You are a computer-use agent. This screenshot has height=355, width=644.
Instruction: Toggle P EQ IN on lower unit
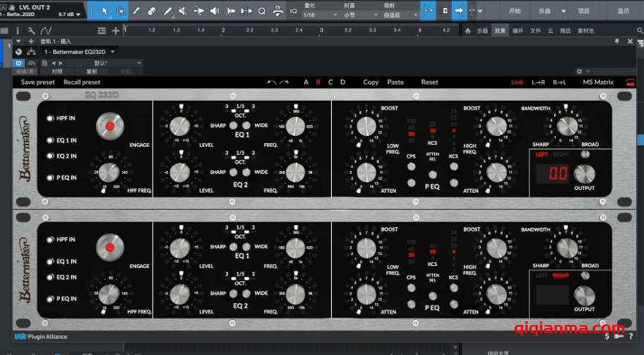tap(50, 299)
